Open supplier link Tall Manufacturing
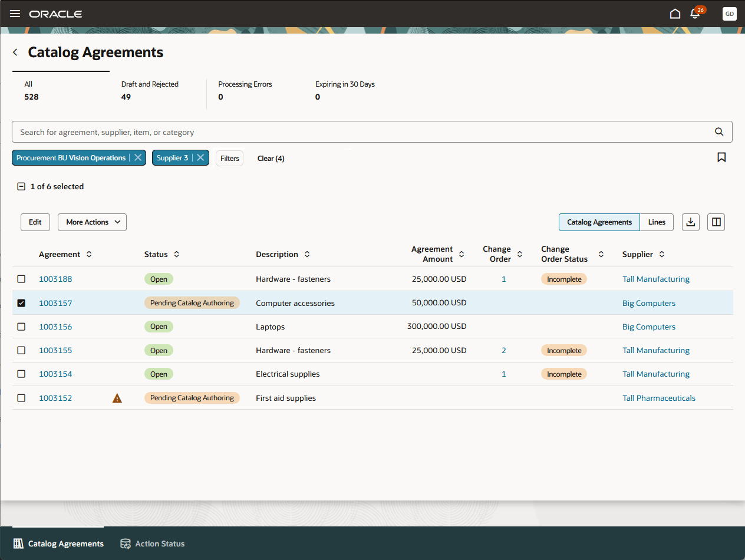The height and width of the screenshot is (560, 745). pos(656,279)
